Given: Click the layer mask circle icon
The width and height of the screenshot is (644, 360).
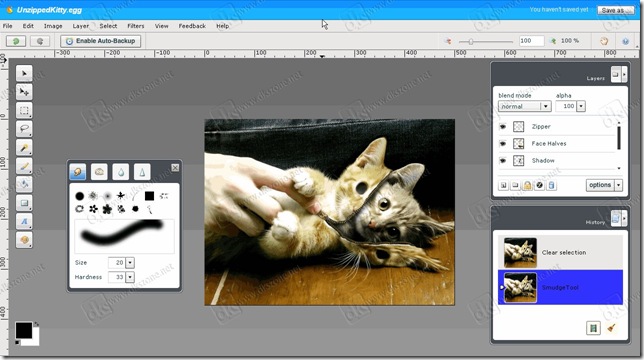Looking at the screenshot, I should click(x=539, y=186).
